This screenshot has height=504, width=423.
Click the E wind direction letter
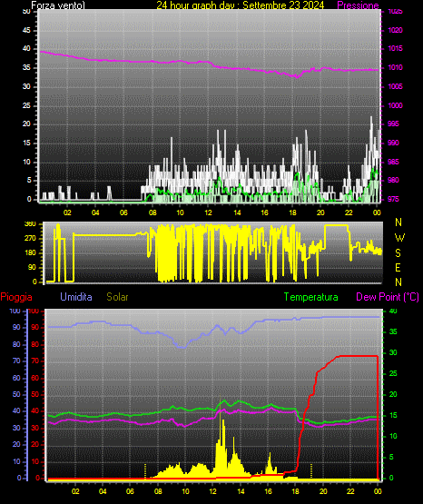click(x=398, y=267)
